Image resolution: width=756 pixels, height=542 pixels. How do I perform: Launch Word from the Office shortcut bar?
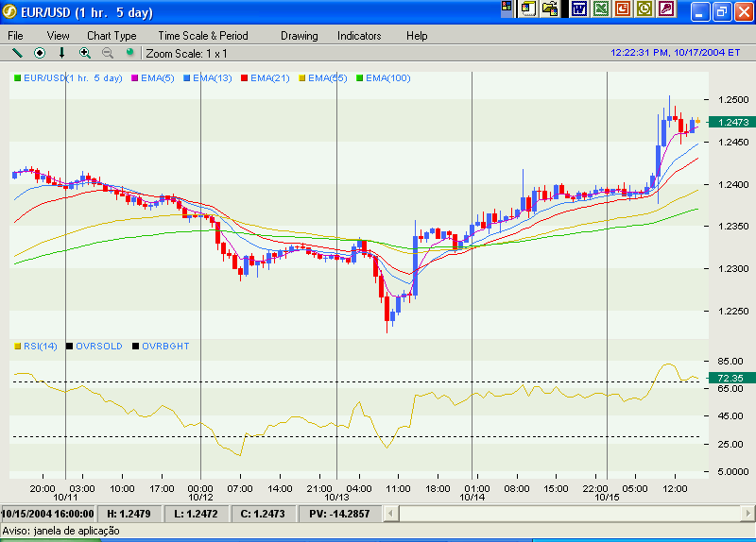[x=577, y=8]
